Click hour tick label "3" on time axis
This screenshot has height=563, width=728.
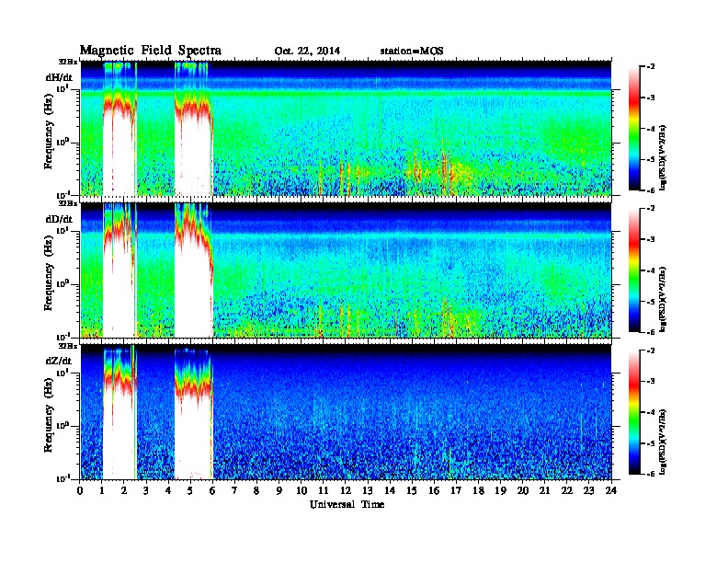coord(146,491)
